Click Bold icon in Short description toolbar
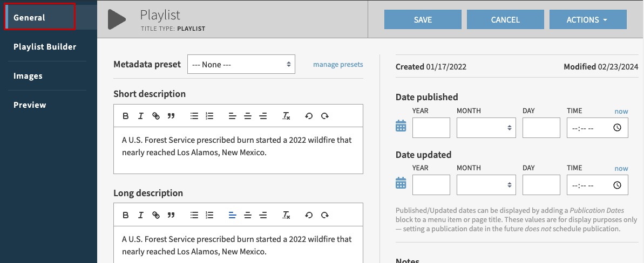 (x=126, y=116)
